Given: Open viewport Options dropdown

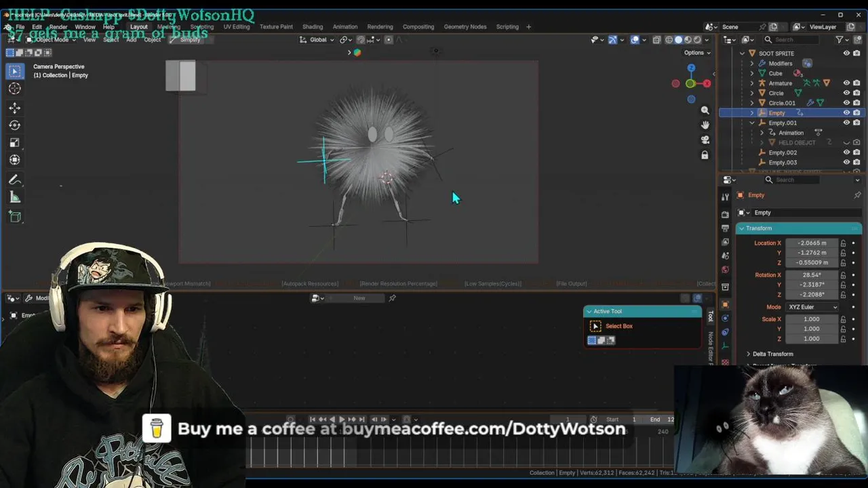Looking at the screenshot, I should pyautogui.click(x=697, y=52).
